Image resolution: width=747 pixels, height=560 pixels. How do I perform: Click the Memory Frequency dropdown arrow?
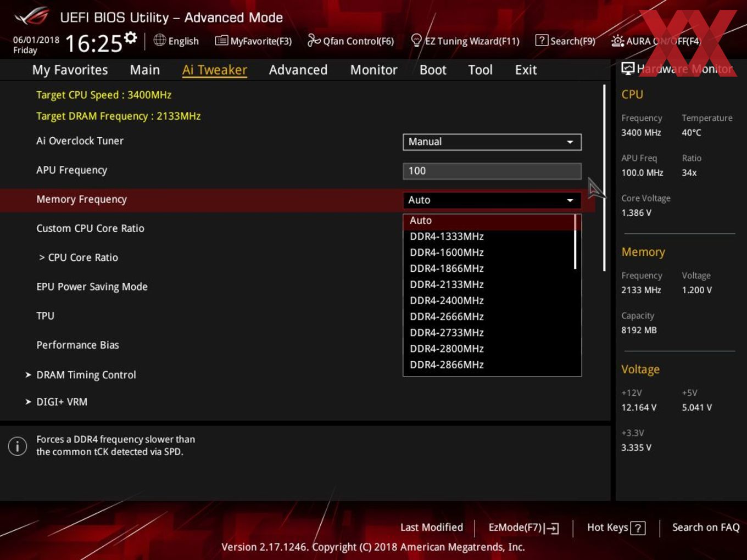[x=570, y=200]
